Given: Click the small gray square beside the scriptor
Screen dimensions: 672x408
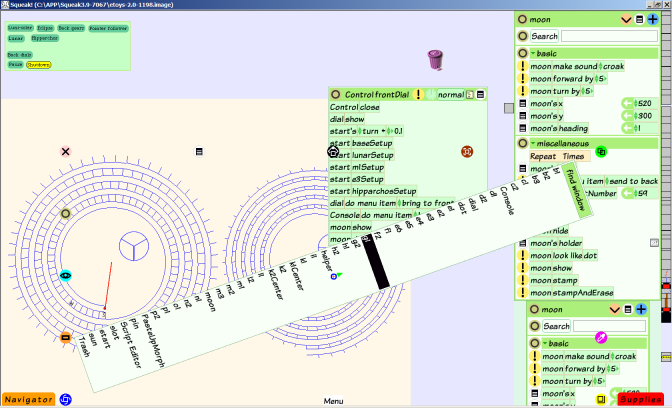Looking at the screenshot, I should click(509, 108).
